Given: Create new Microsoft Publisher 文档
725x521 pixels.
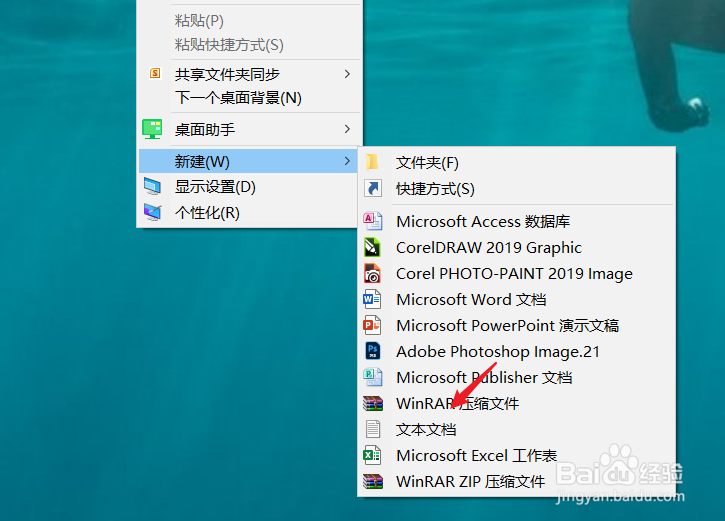Looking at the screenshot, I should [x=516, y=377].
